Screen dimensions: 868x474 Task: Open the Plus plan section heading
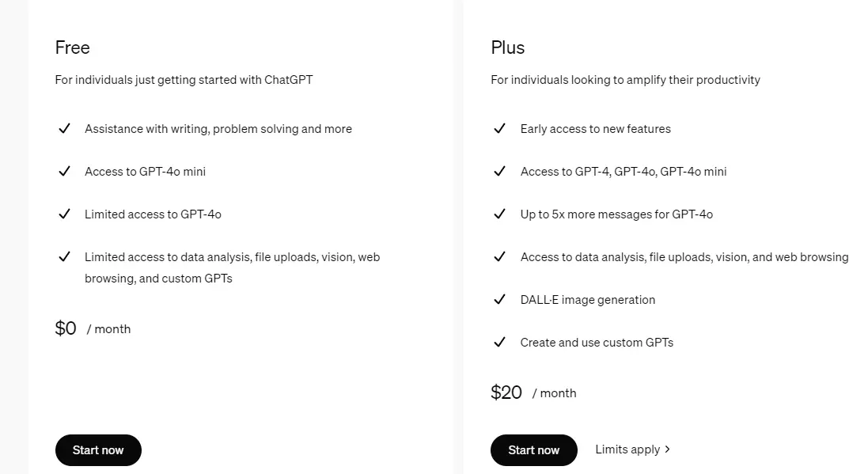point(507,47)
